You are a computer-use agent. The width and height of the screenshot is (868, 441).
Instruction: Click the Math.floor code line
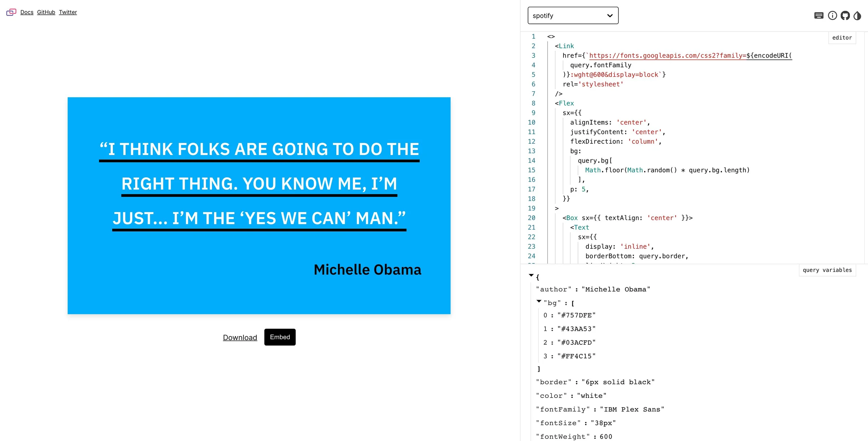pyautogui.click(x=667, y=170)
